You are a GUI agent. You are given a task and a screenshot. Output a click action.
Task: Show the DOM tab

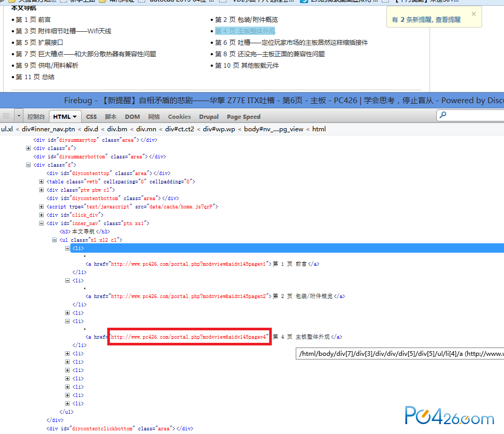pyautogui.click(x=132, y=117)
